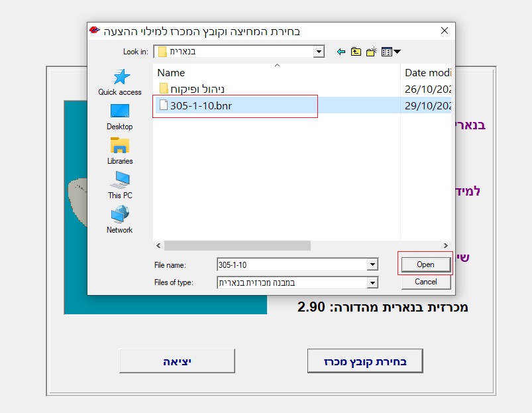Open the View menu icon
532x413 pixels.
coord(391,52)
